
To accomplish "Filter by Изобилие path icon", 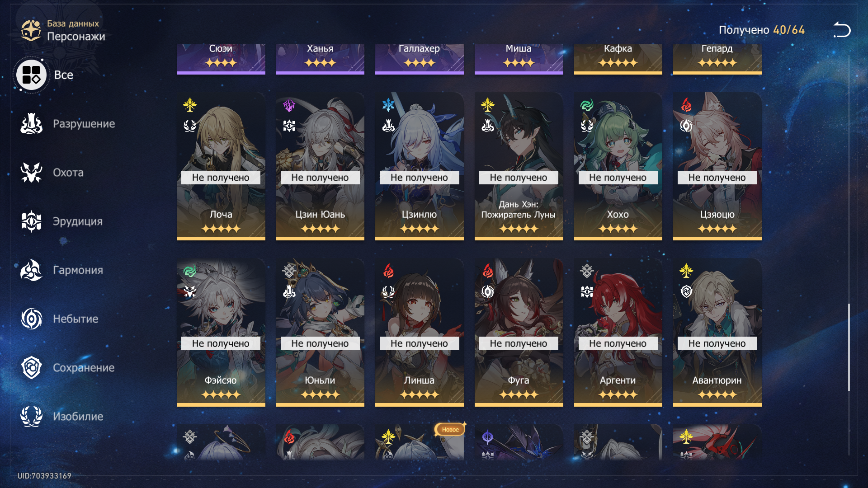I will click(31, 417).
